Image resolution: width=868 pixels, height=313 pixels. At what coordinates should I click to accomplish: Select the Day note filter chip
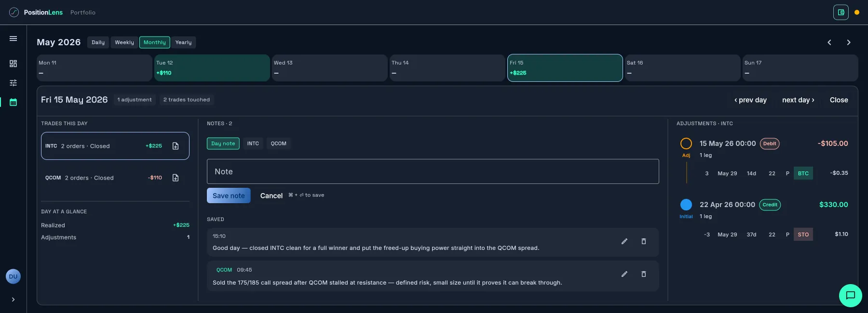tap(223, 143)
